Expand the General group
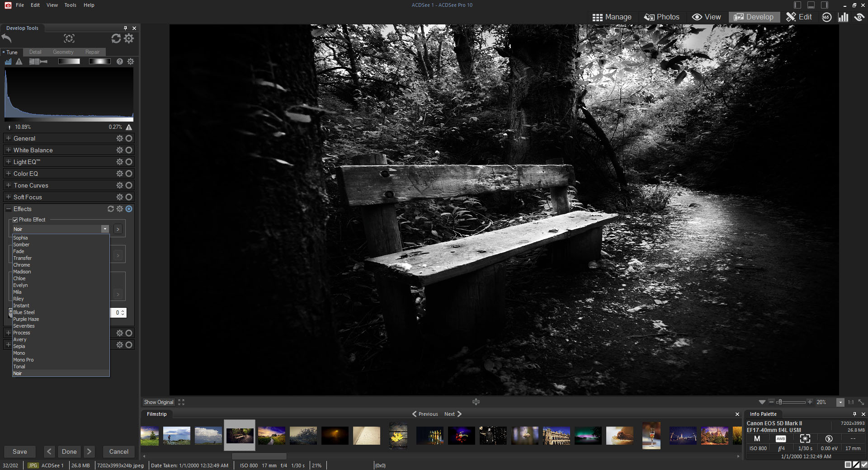 (x=8, y=138)
